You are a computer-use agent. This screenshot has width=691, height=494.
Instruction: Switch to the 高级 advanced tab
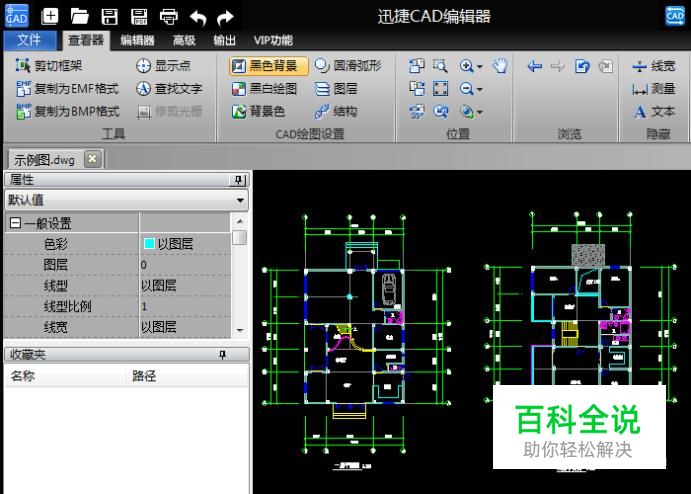pyautogui.click(x=184, y=41)
